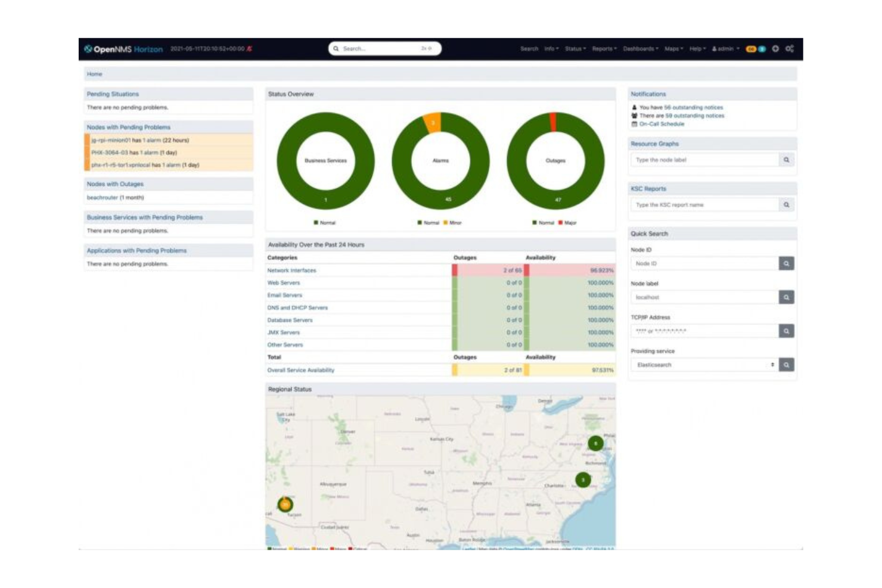Click the orange notification count badge in the header

pos(750,49)
